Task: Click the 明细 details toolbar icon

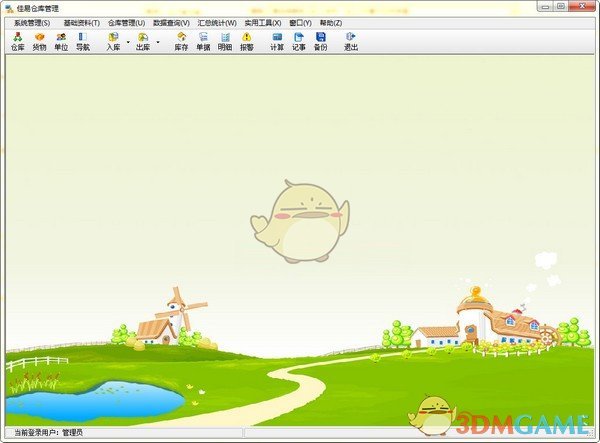Action: (225, 42)
